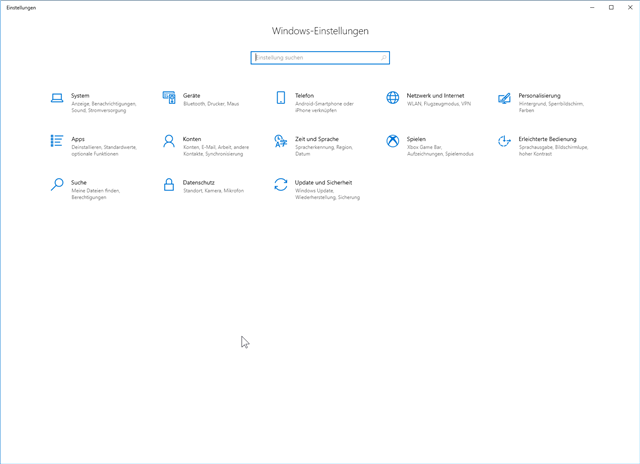Click 'Deinstallieren, Standardwerte' description text
This screenshot has height=464, width=640.
coord(104,147)
